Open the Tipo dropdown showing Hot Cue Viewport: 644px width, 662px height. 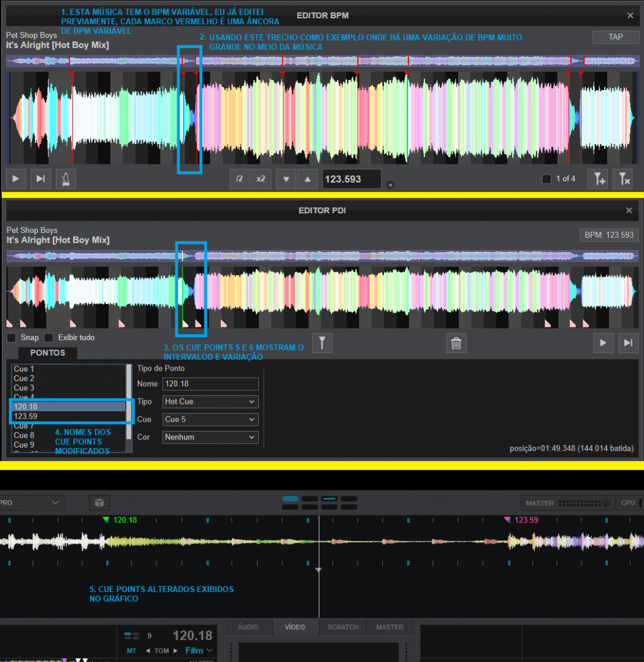210,401
